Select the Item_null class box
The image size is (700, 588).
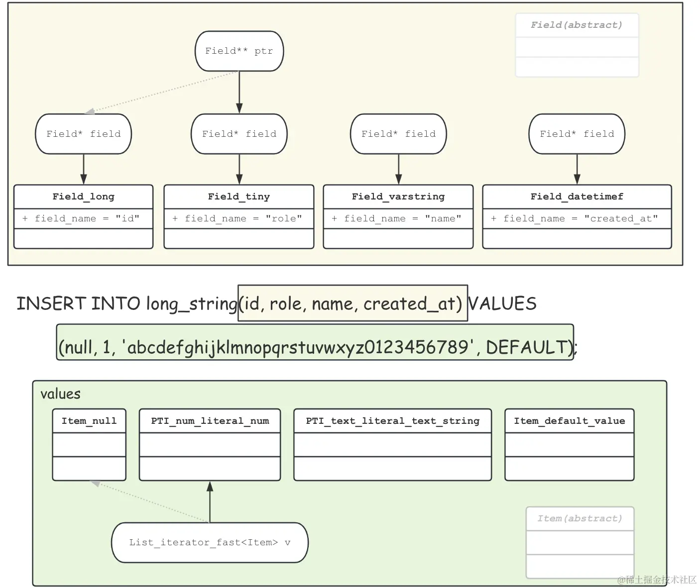click(89, 444)
